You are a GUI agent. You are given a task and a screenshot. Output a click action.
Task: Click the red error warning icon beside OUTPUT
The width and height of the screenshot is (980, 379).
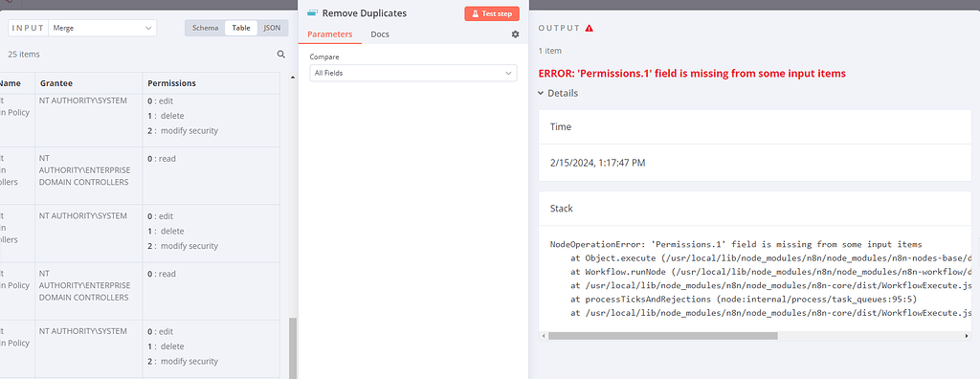[590, 28]
